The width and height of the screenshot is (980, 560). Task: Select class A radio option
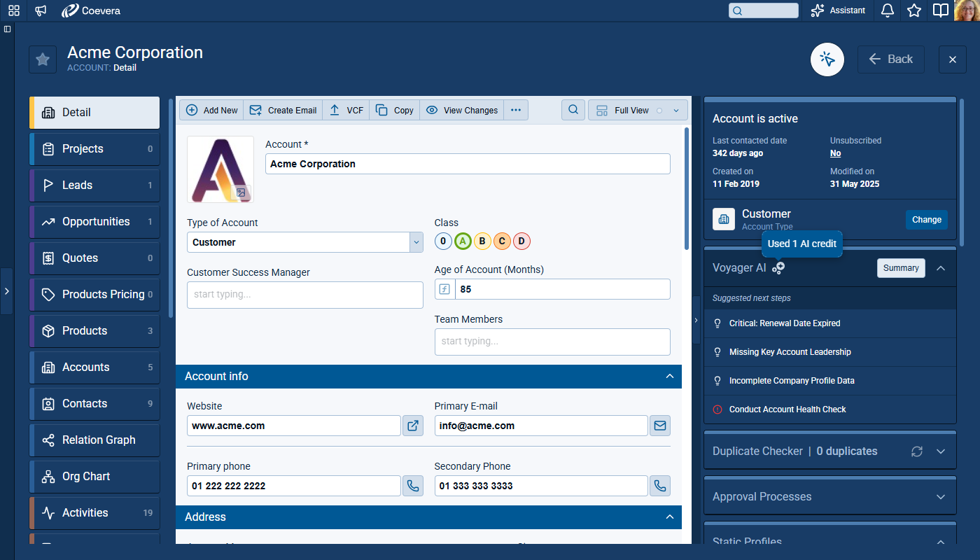(x=463, y=241)
